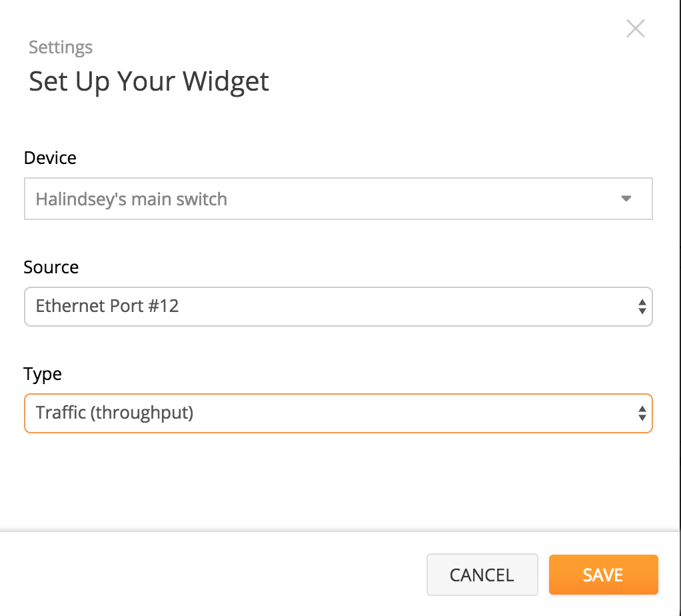681x616 pixels.
Task: Open the Type select box
Action: pyautogui.click(x=338, y=413)
